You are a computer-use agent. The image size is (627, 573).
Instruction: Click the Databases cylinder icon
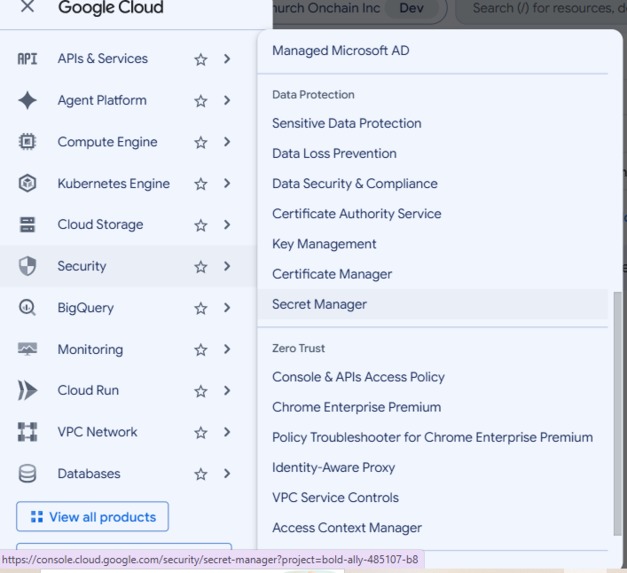point(27,474)
